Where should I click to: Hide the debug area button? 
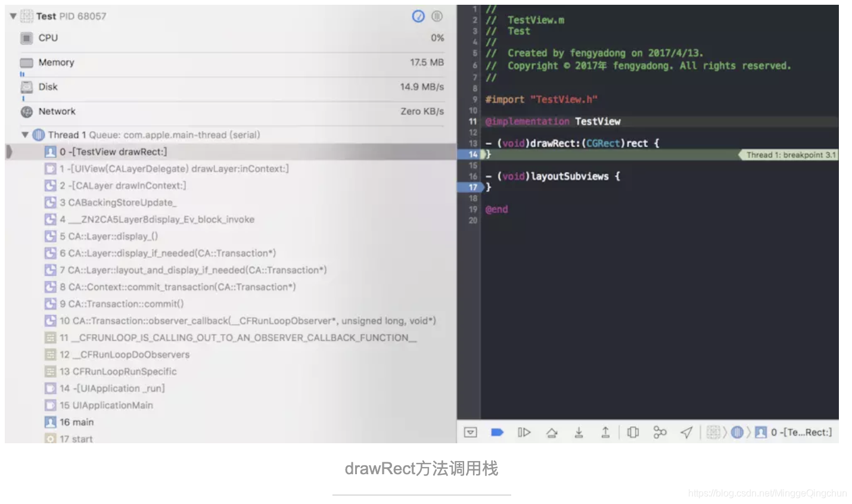471,433
